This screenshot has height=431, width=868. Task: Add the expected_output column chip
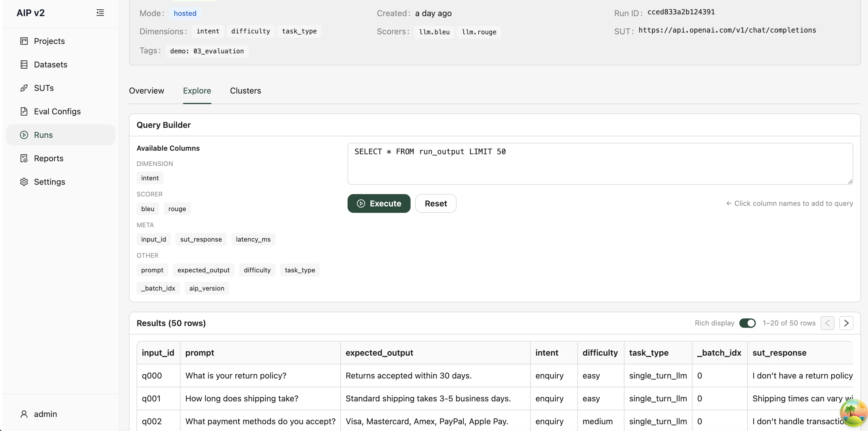[x=204, y=270]
